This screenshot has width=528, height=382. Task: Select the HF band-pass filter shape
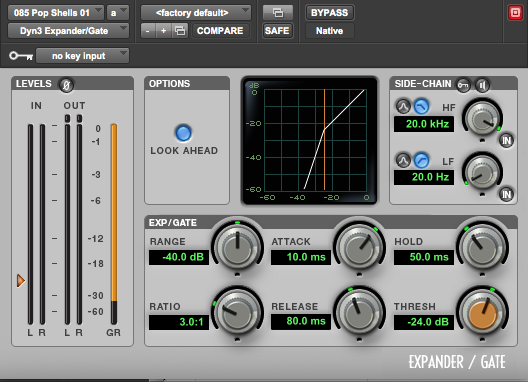click(403, 106)
